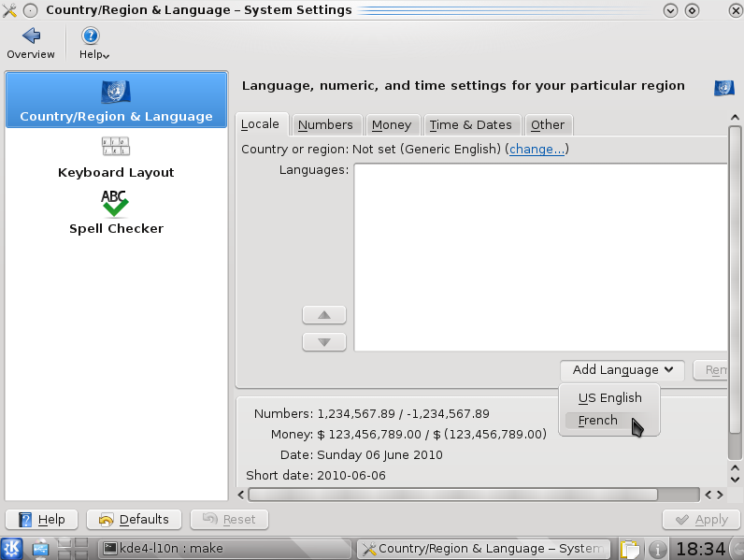This screenshot has height=560, width=744.
Task: Open the Other tab
Action: [548, 124]
